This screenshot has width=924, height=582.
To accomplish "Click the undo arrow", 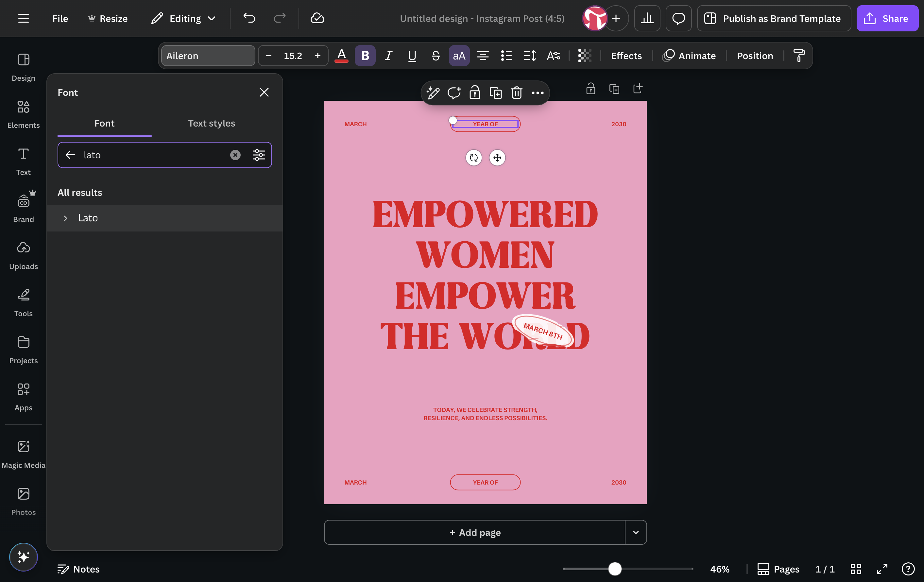I will pyautogui.click(x=249, y=18).
